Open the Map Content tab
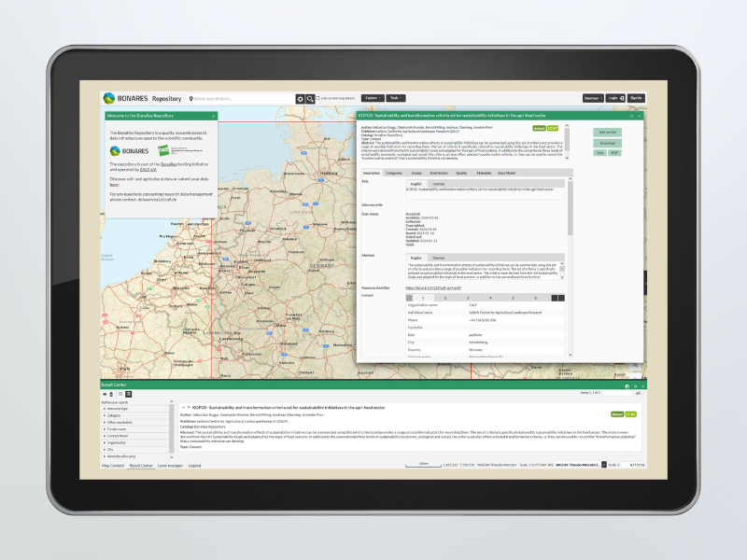The height and width of the screenshot is (560, 747). [x=113, y=466]
